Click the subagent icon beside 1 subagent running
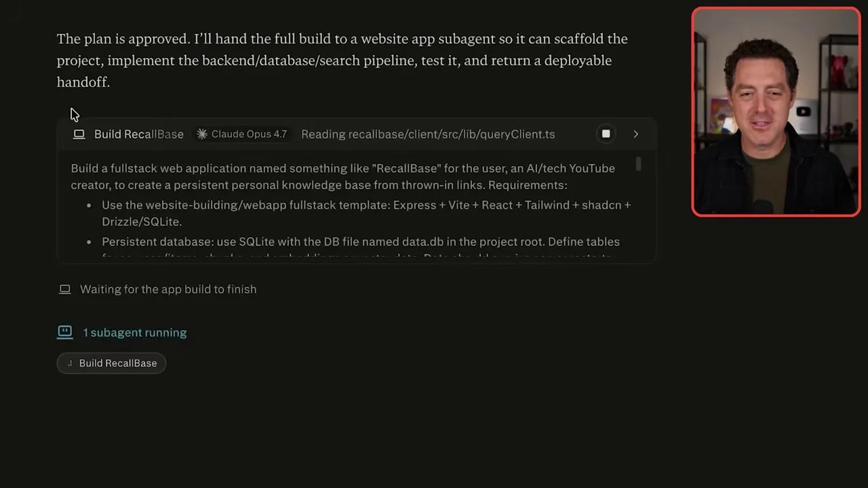This screenshot has height=488, width=868. [64, 332]
